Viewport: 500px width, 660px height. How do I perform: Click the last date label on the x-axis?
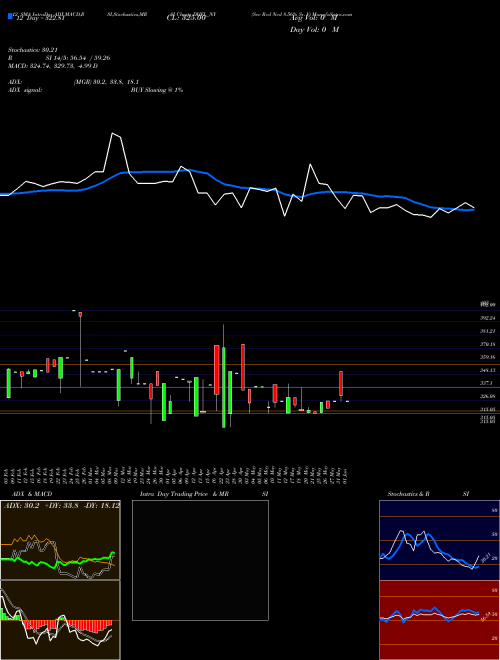345,476
